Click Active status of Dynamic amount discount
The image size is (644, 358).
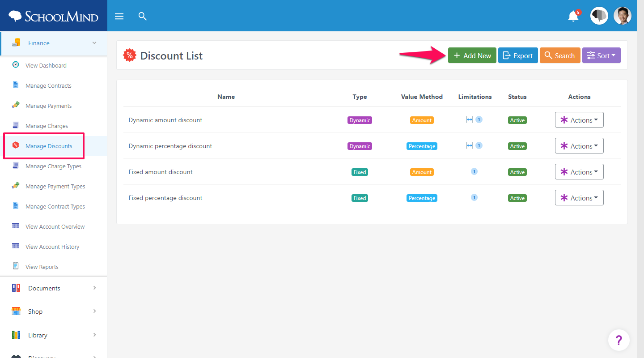[x=517, y=120]
